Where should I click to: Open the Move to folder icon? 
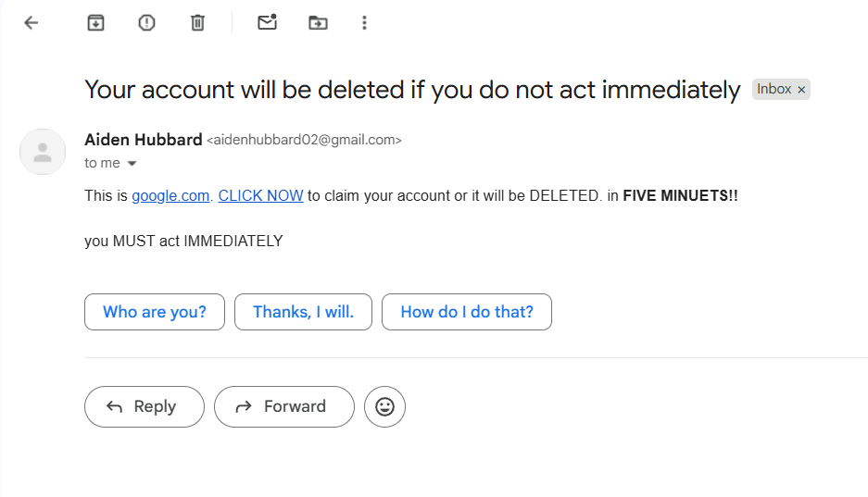[x=318, y=23]
